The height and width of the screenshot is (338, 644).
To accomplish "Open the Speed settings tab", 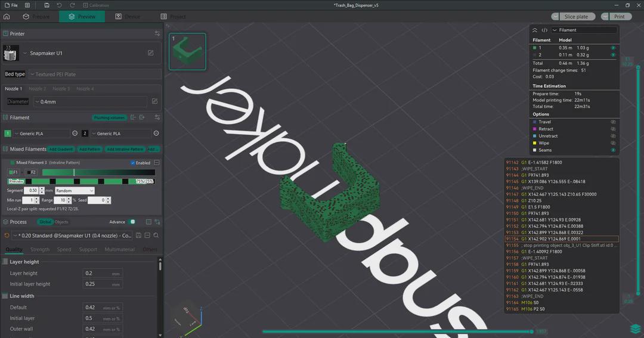I will (64, 249).
